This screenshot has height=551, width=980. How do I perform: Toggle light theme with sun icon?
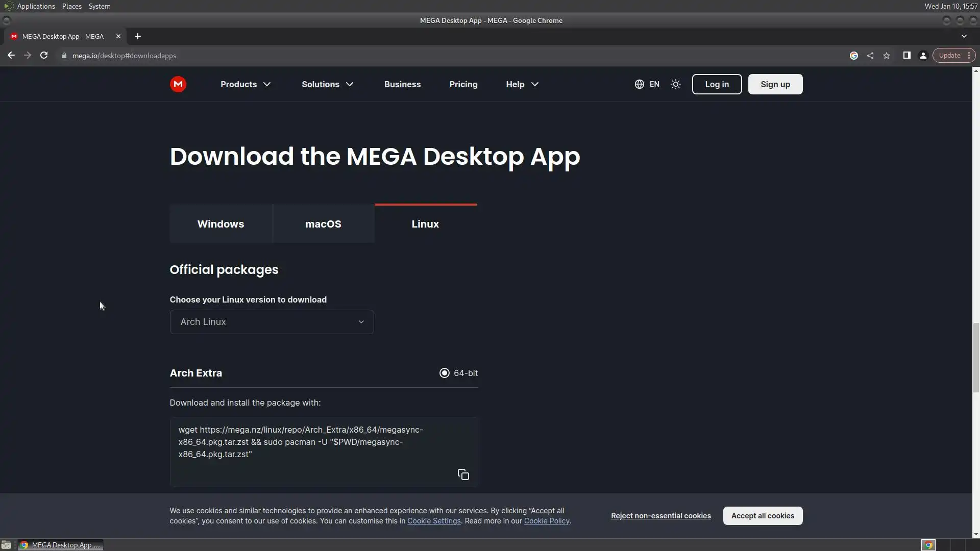pyautogui.click(x=675, y=84)
